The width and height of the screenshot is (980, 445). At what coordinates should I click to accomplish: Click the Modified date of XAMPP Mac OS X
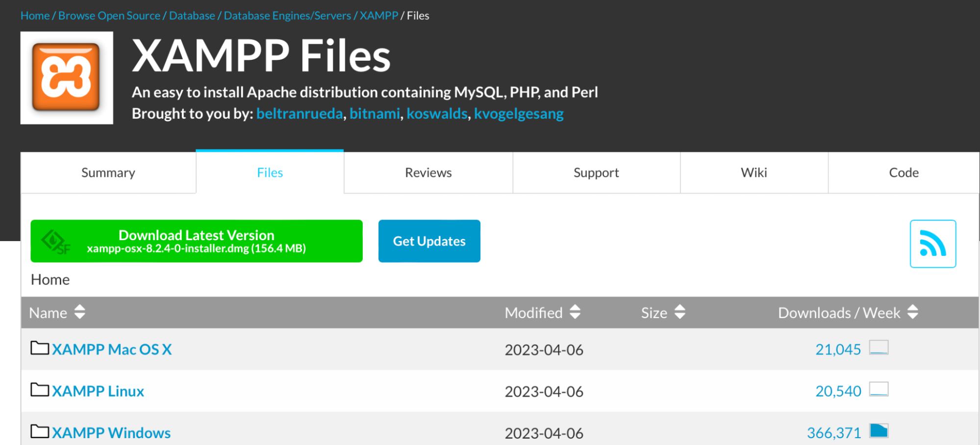coord(544,350)
